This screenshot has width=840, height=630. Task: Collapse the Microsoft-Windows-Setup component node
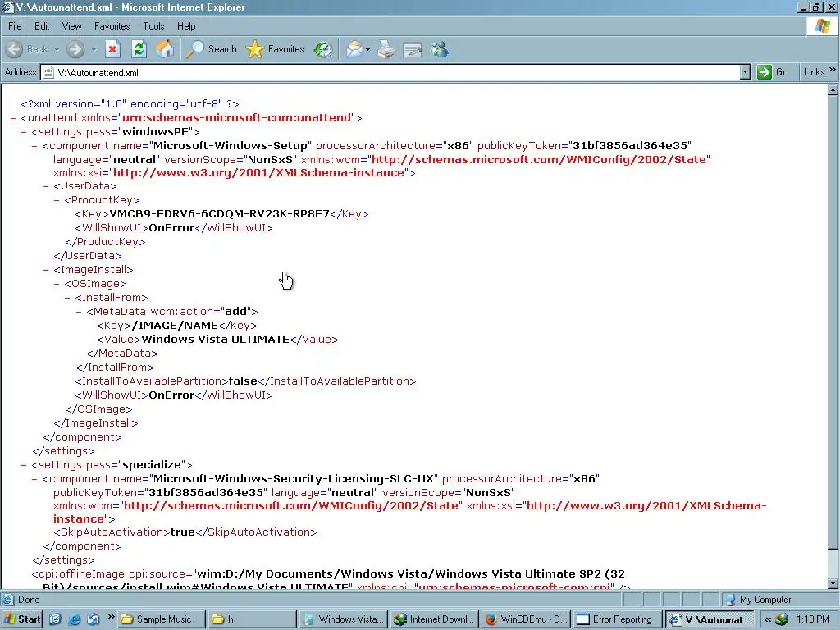point(34,146)
